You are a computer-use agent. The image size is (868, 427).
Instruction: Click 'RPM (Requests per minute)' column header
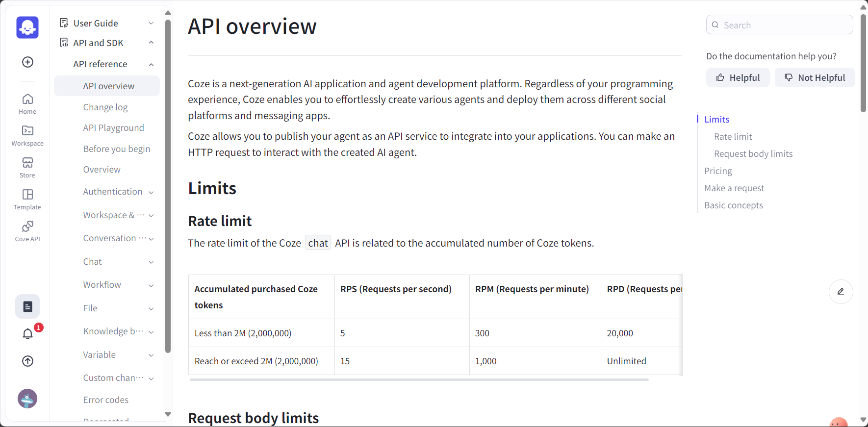tap(535, 297)
